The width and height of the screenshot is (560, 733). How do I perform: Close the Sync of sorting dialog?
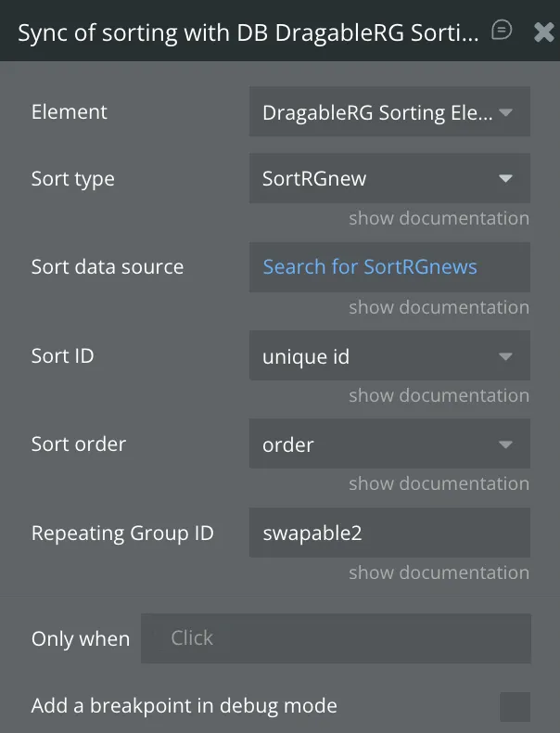pyautogui.click(x=543, y=32)
